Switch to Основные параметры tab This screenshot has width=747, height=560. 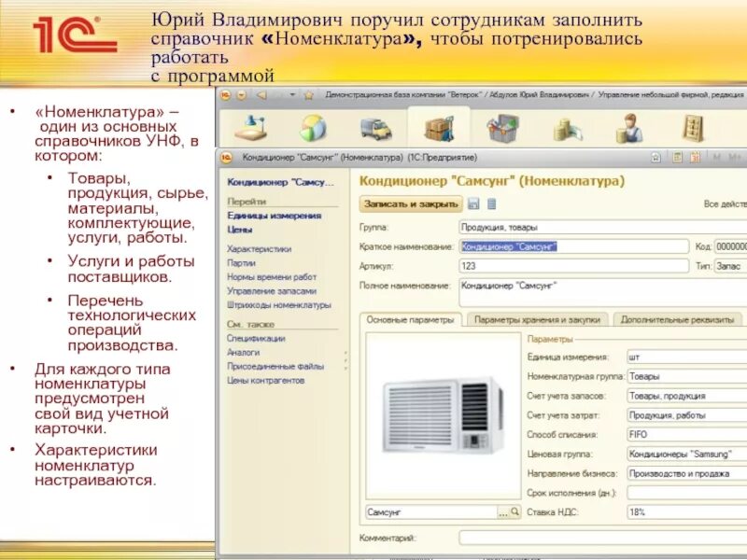click(x=410, y=319)
